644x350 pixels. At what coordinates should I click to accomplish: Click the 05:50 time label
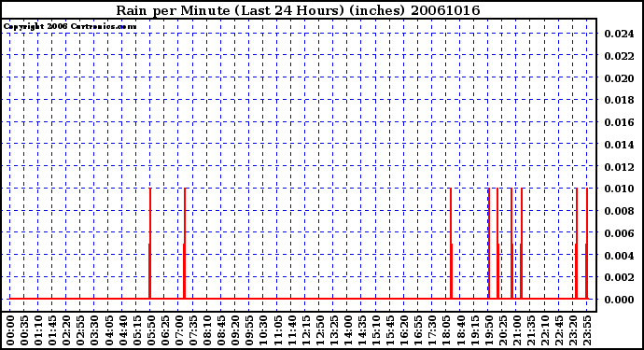pyautogui.click(x=150, y=330)
